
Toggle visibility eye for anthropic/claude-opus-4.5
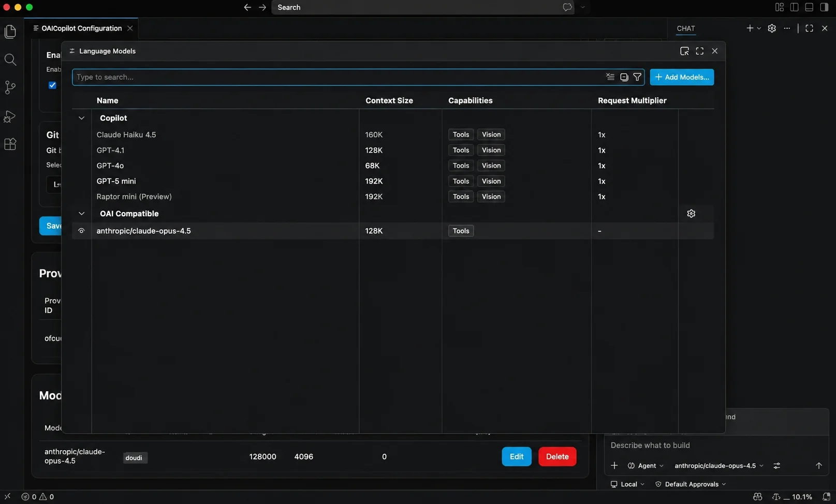[81, 231]
